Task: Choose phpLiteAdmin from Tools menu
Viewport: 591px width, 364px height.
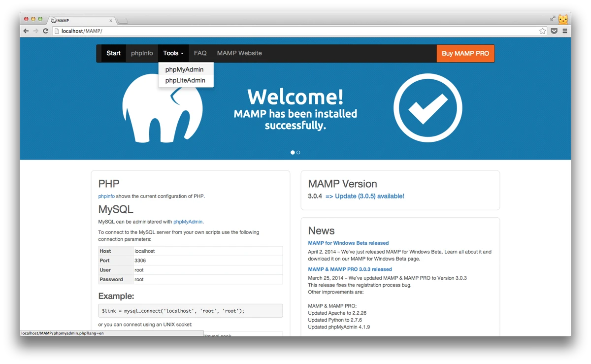Action: (185, 80)
